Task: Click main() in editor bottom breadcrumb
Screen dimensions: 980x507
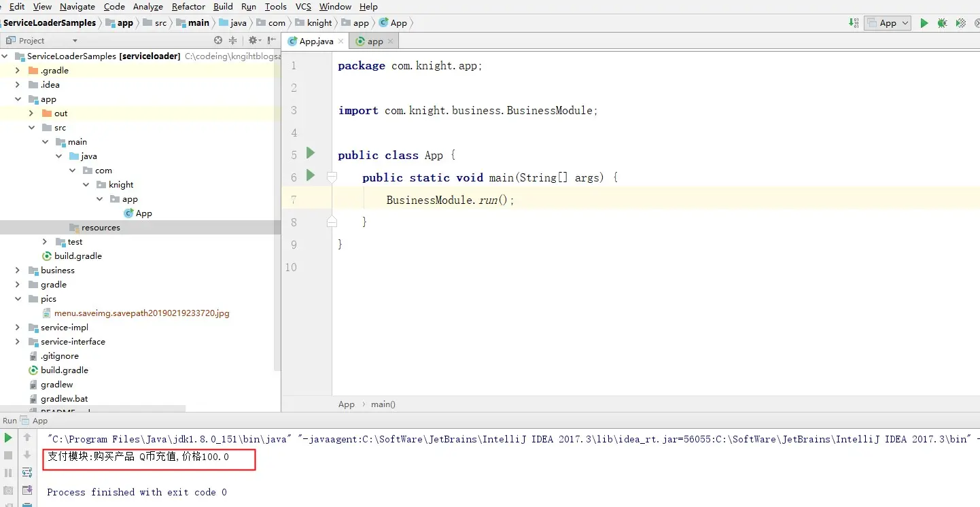Action: coord(383,404)
